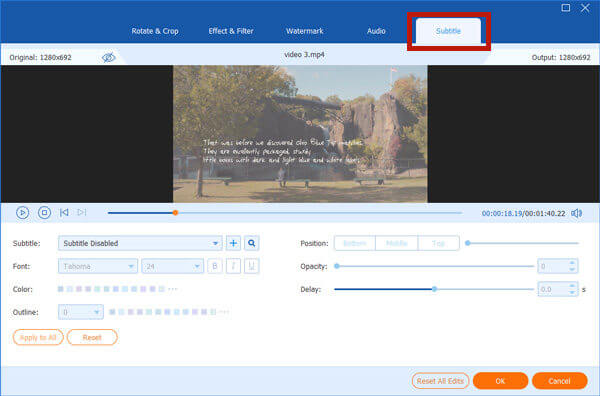Stop the video playback
The width and height of the screenshot is (600, 396).
(x=44, y=212)
